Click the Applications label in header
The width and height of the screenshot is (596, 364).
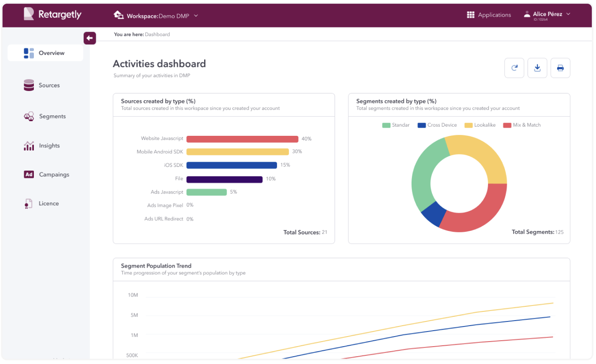pyautogui.click(x=494, y=15)
